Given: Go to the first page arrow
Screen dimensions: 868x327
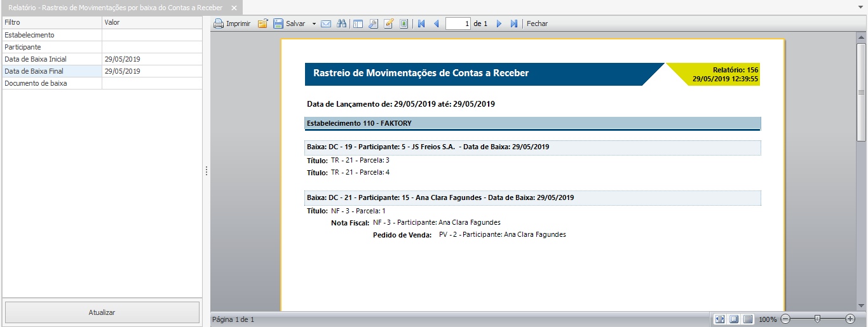Looking at the screenshot, I should point(421,23).
